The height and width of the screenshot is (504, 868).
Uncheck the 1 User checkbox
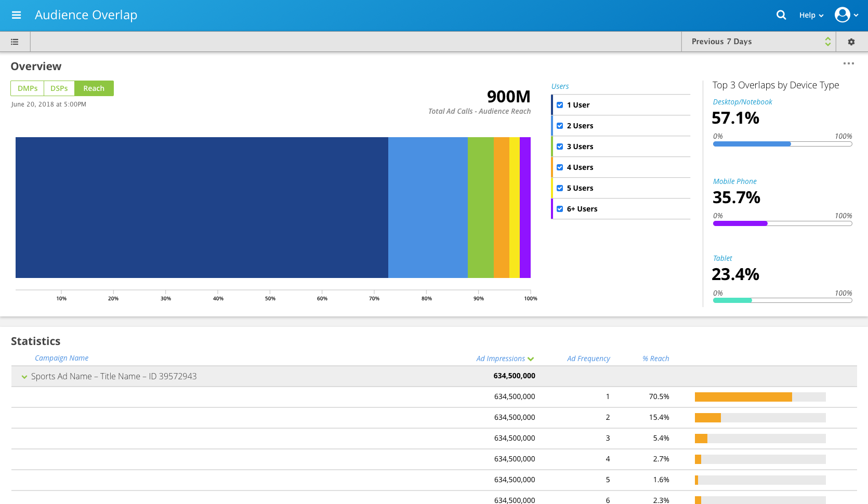pos(560,105)
